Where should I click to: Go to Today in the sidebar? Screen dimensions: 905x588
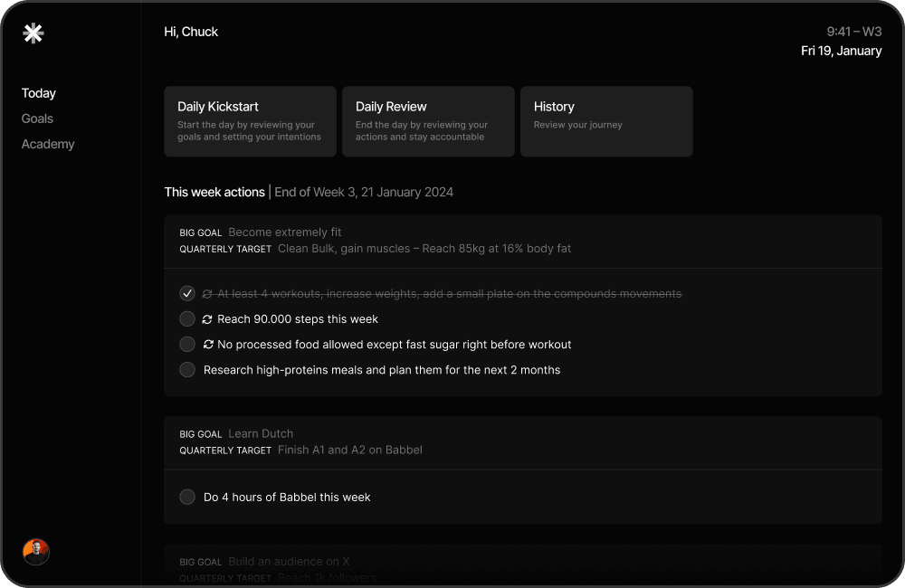(x=39, y=93)
